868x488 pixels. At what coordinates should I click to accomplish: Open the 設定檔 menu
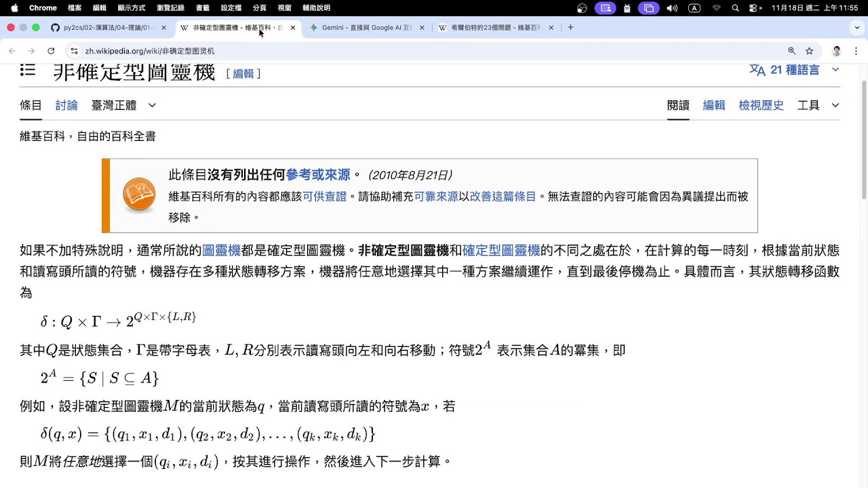(x=231, y=8)
